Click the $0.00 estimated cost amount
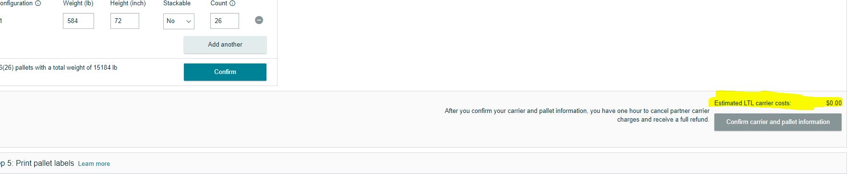This screenshot has height=174, width=868. [834, 103]
